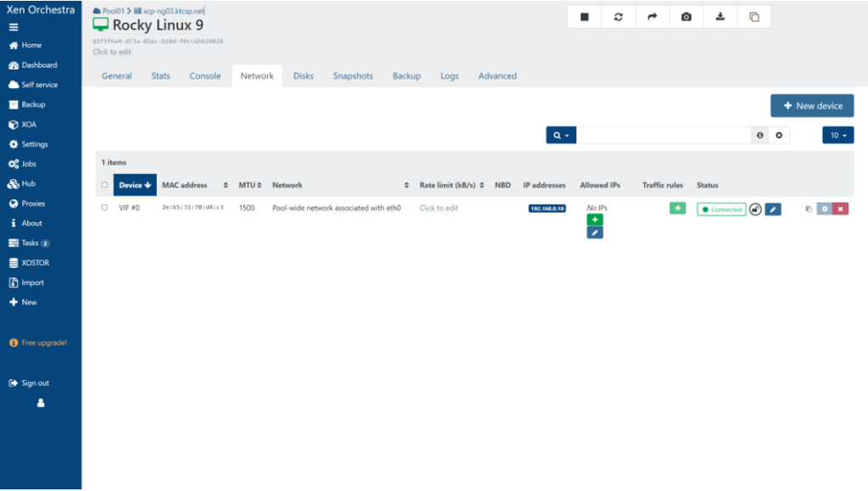This screenshot has height=491, width=868.
Task: Click the Stop VM square icon
Action: [584, 17]
